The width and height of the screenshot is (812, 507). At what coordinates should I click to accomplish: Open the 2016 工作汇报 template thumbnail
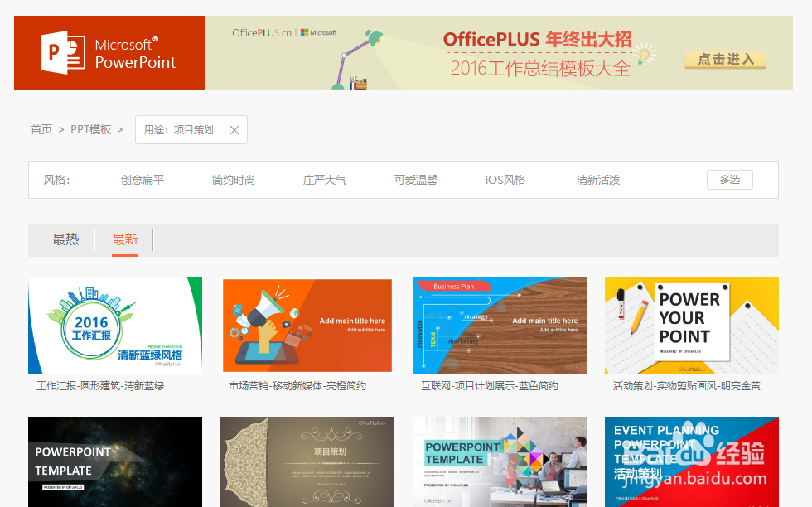pyautogui.click(x=115, y=326)
